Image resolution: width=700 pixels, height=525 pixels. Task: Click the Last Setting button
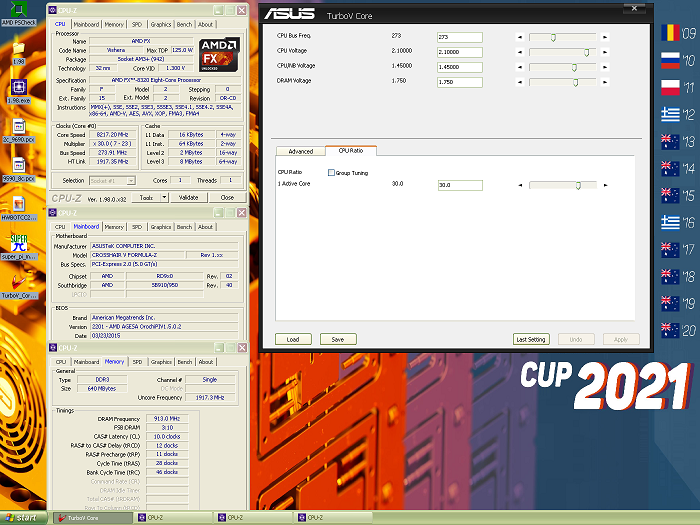pyautogui.click(x=531, y=339)
